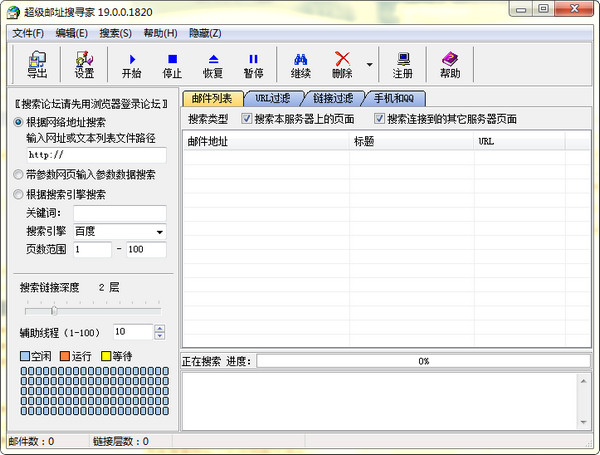Click the 搜索链接深度 slider handle

pyautogui.click(x=54, y=310)
